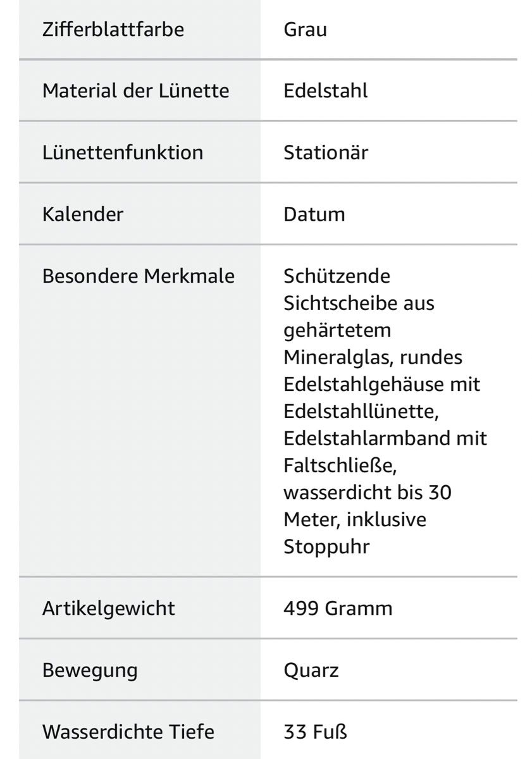Click the Grau dial color value

click(x=306, y=30)
